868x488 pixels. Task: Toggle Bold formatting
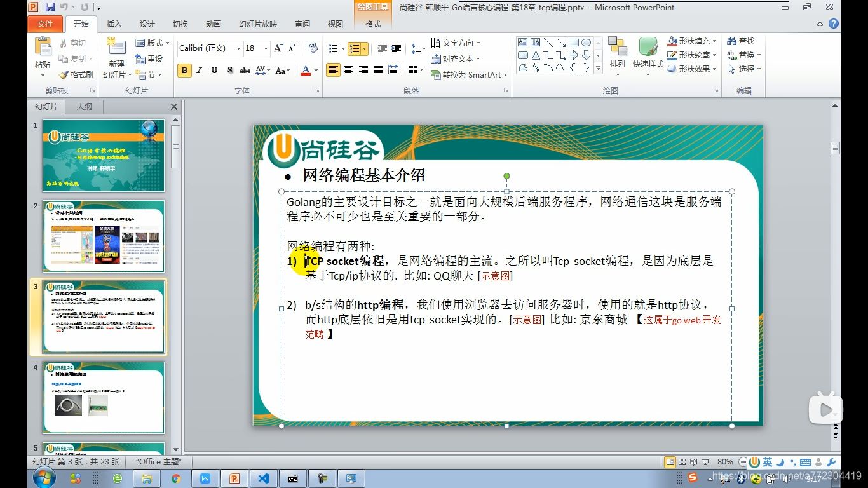tap(184, 71)
